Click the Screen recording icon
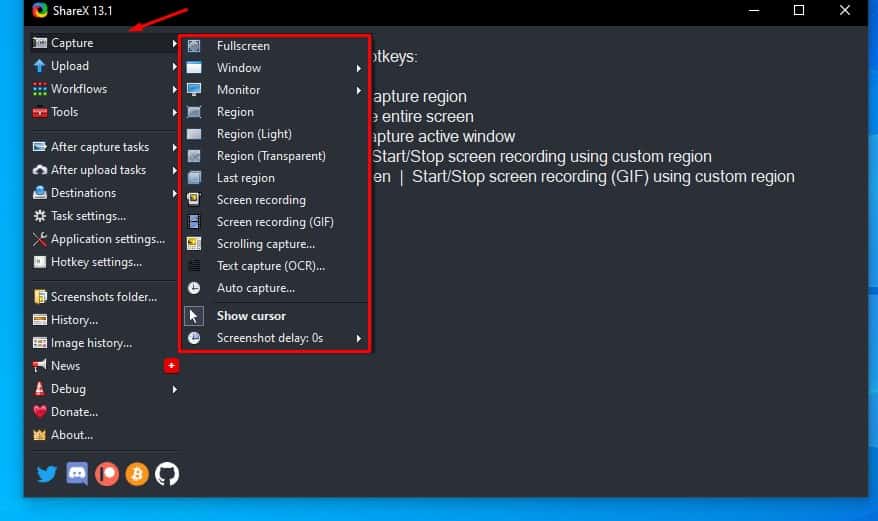878x521 pixels. pos(194,199)
